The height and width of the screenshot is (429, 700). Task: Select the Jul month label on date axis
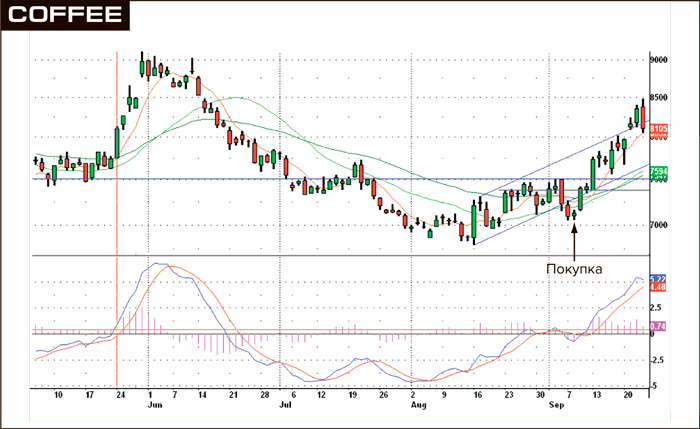pyautogui.click(x=285, y=407)
